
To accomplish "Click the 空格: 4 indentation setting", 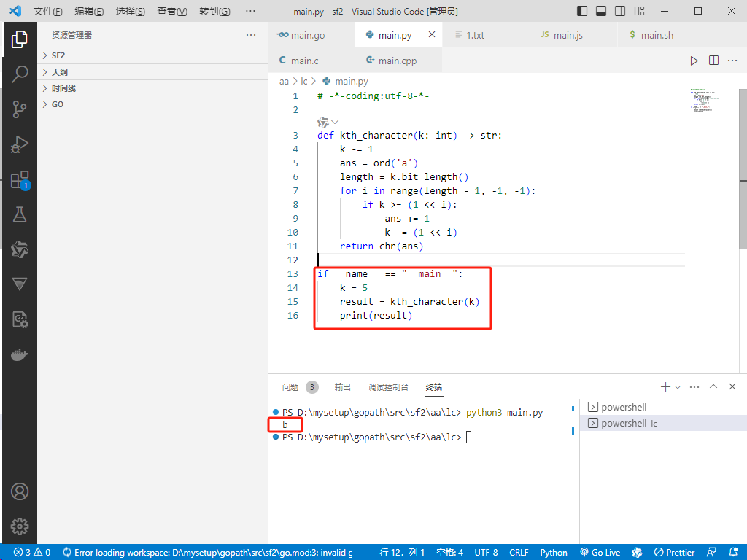I will tap(449, 553).
